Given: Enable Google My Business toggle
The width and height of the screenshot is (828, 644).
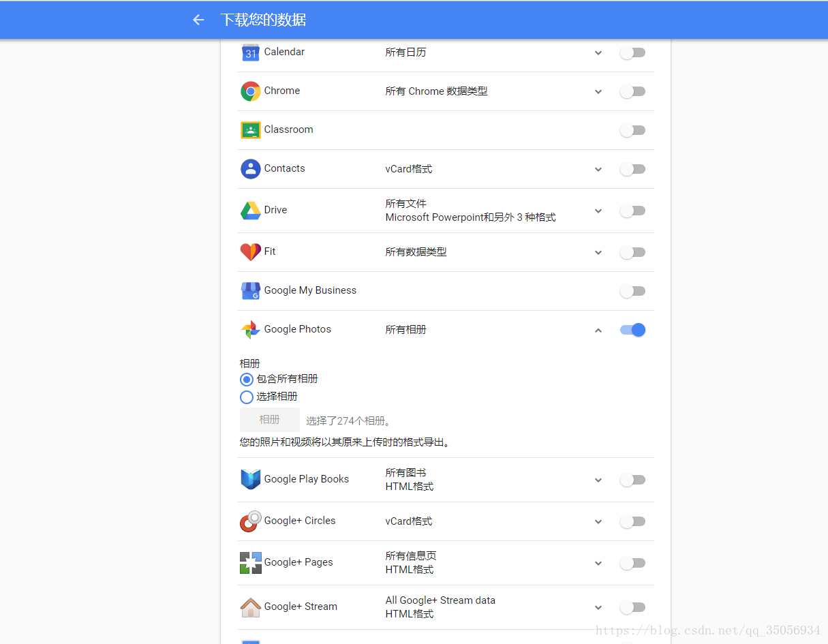Looking at the screenshot, I should tap(632, 291).
